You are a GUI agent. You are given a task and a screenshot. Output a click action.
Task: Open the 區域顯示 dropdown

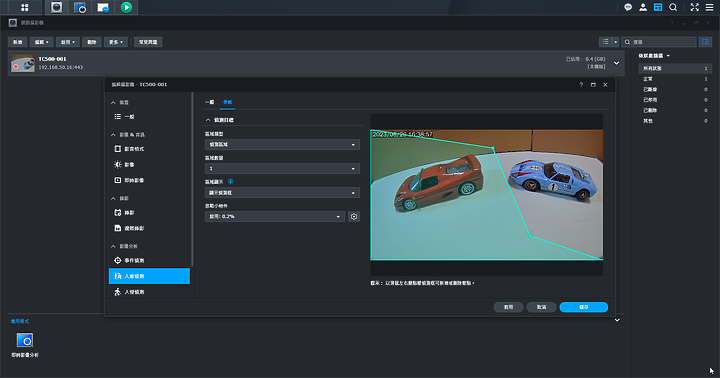(282, 192)
